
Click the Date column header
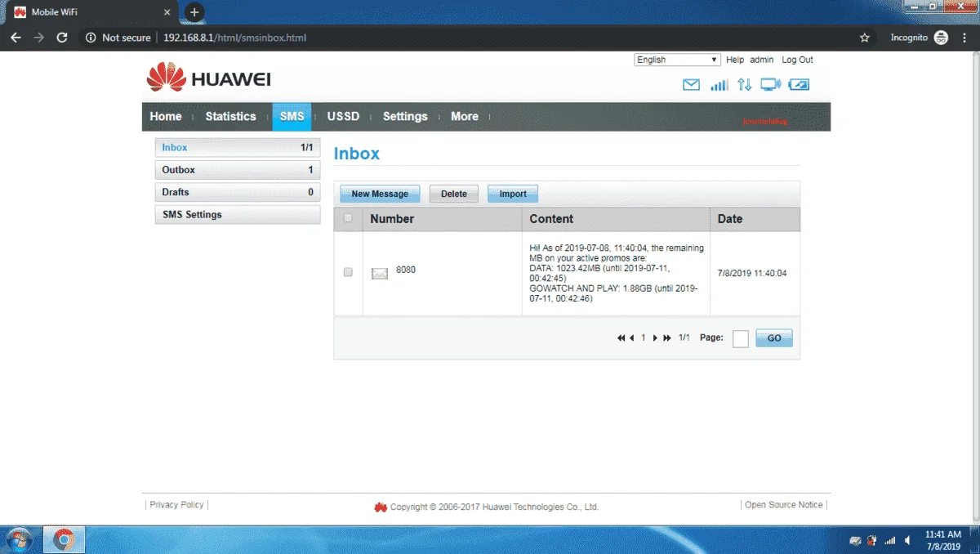point(730,219)
